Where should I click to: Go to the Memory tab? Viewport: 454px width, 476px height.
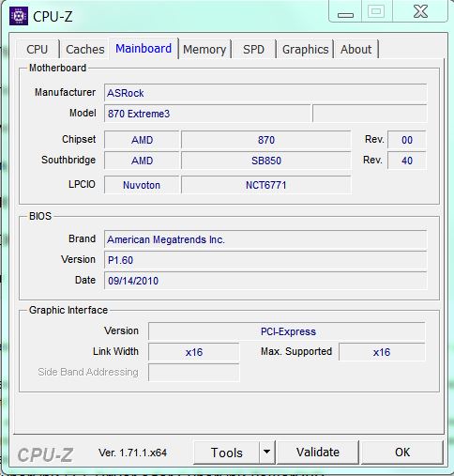click(204, 49)
